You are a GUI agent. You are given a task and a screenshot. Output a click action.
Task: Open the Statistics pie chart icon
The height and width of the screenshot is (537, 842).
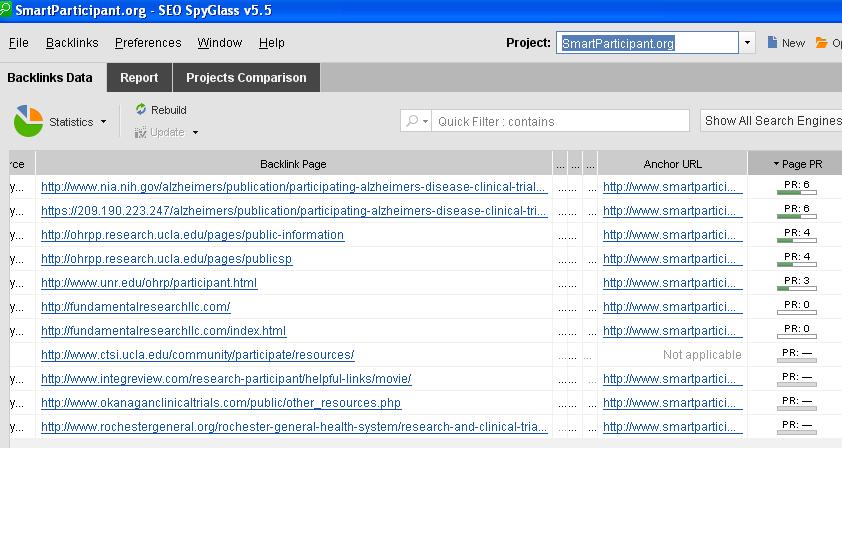28,121
